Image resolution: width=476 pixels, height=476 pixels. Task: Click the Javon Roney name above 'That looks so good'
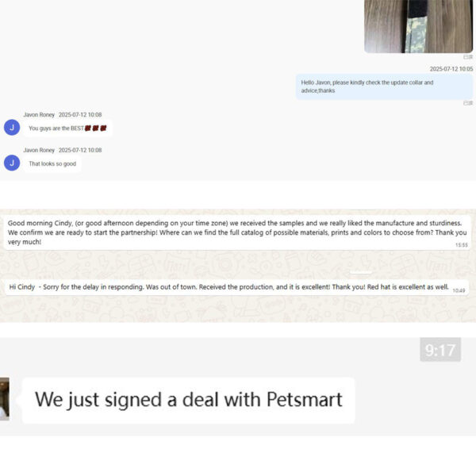(38, 150)
